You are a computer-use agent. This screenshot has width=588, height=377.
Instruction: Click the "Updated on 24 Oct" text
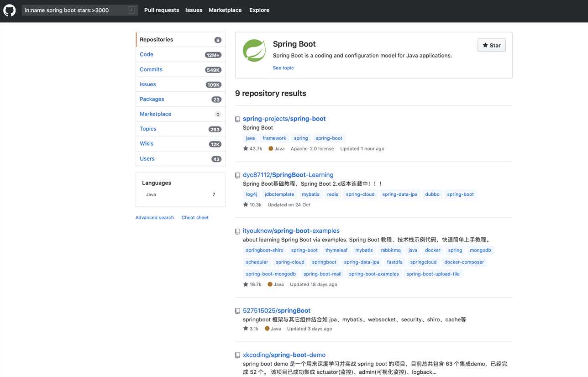[289, 205]
